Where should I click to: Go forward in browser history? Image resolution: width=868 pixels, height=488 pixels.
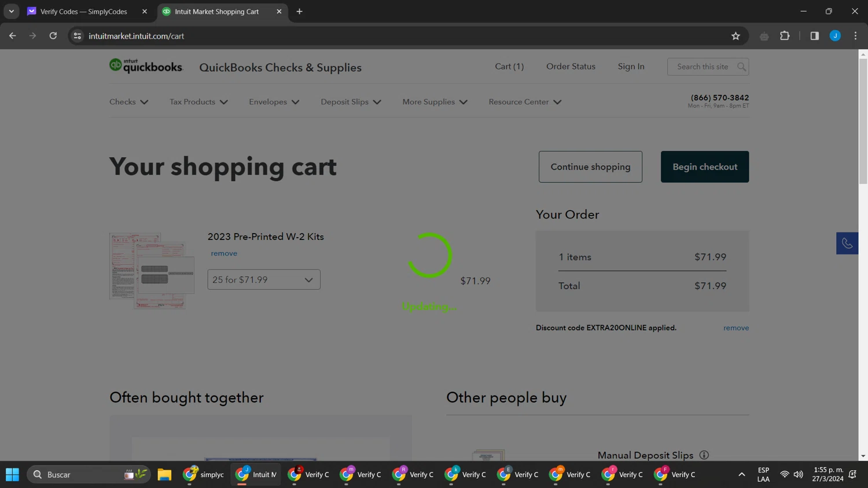pyautogui.click(x=32, y=36)
